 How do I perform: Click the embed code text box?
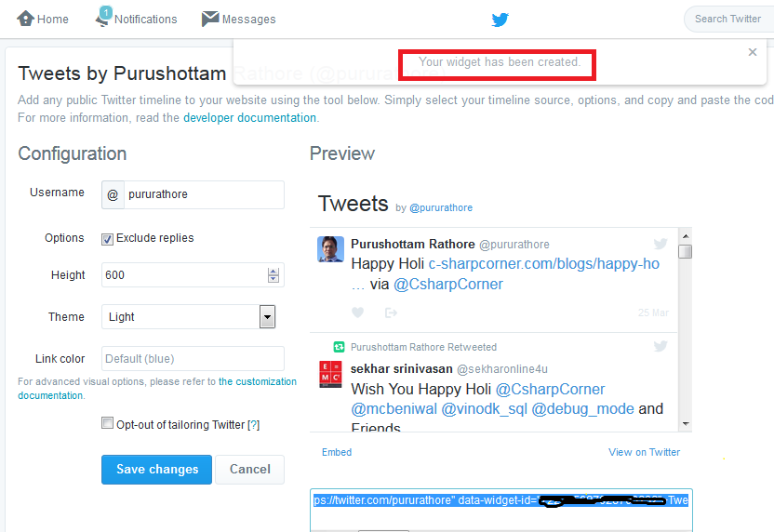(x=501, y=511)
